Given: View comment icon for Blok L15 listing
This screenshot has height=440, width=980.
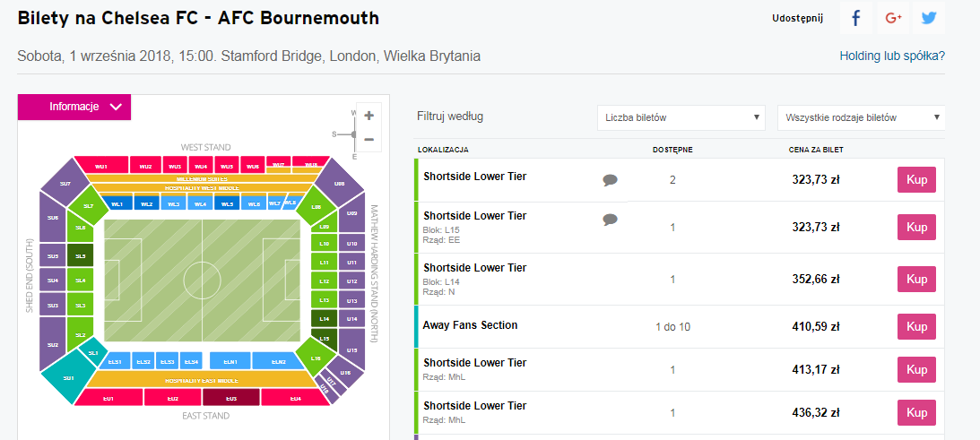Looking at the screenshot, I should (611, 220).
